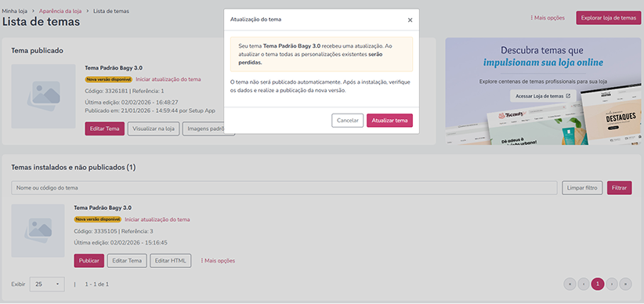Click Explorar loja de temas button
Image resolution: width=644 pixels, height=304 pixels.
[608, 18]
